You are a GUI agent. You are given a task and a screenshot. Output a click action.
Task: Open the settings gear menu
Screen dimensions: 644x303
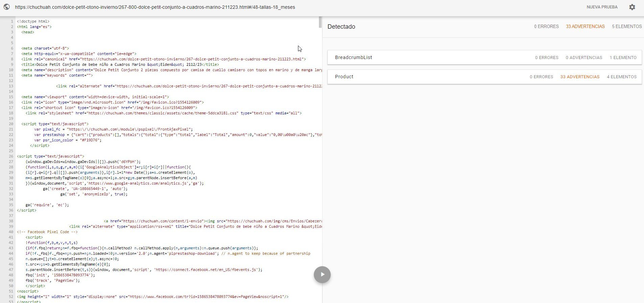632,7
